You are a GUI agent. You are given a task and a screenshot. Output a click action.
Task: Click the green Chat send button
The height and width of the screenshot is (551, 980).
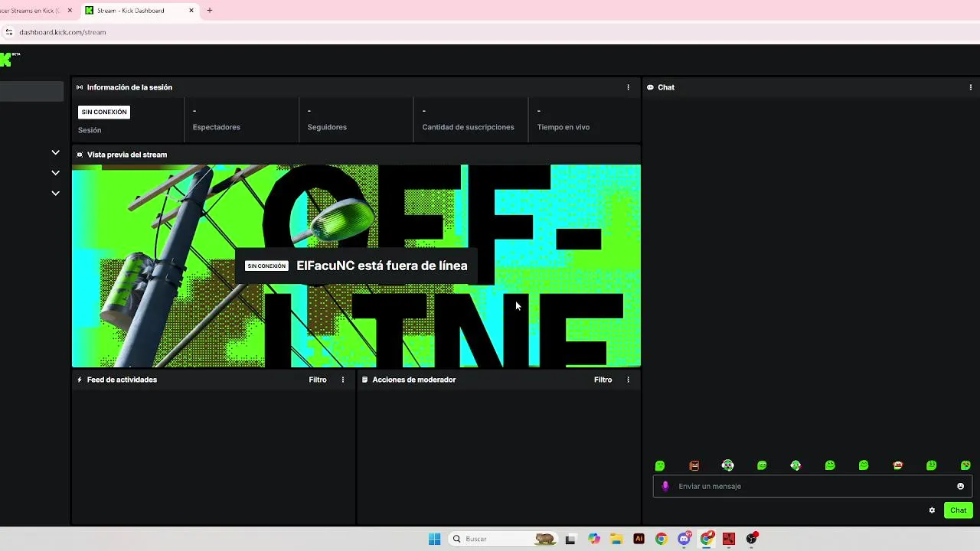point(959,510)
